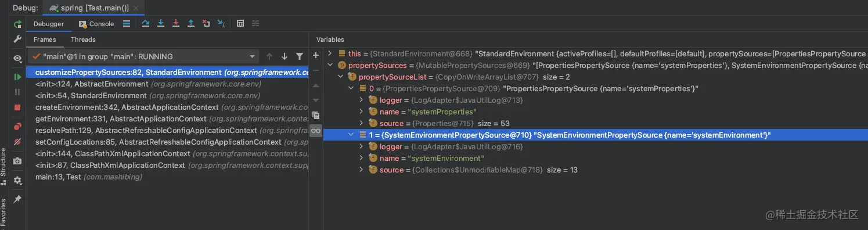This screenshot has height=230, width=868.
Task: Expand the 'this' variable node
Action: click(x=330, y=53)
